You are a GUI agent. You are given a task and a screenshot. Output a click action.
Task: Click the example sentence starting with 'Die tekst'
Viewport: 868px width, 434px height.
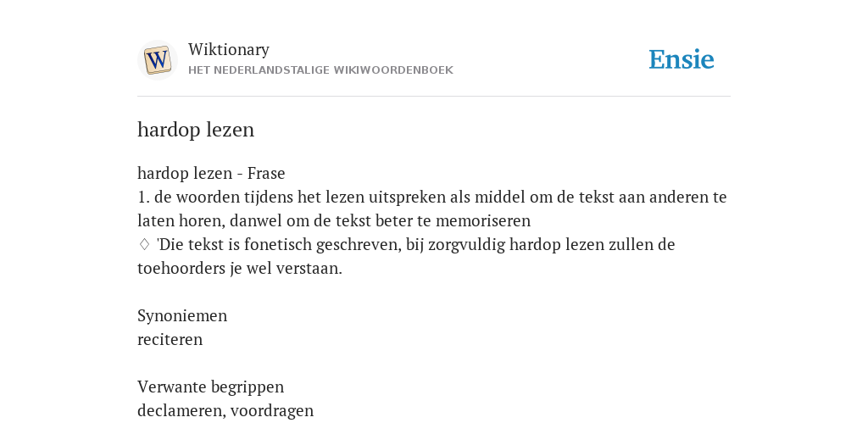406,256
